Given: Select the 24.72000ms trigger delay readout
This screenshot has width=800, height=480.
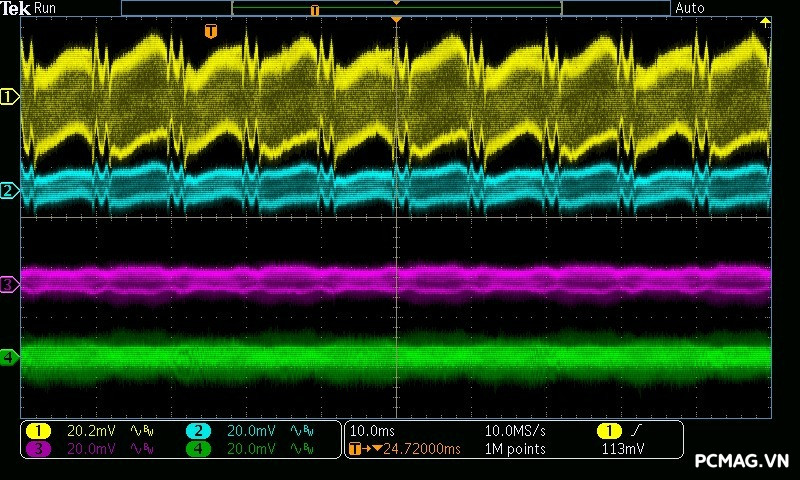Looking at the screenshot, I should click(416, 449).
